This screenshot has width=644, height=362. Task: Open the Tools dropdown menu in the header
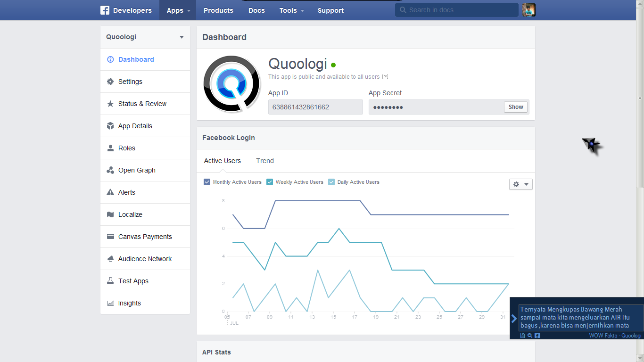click(x=291, y=10)
